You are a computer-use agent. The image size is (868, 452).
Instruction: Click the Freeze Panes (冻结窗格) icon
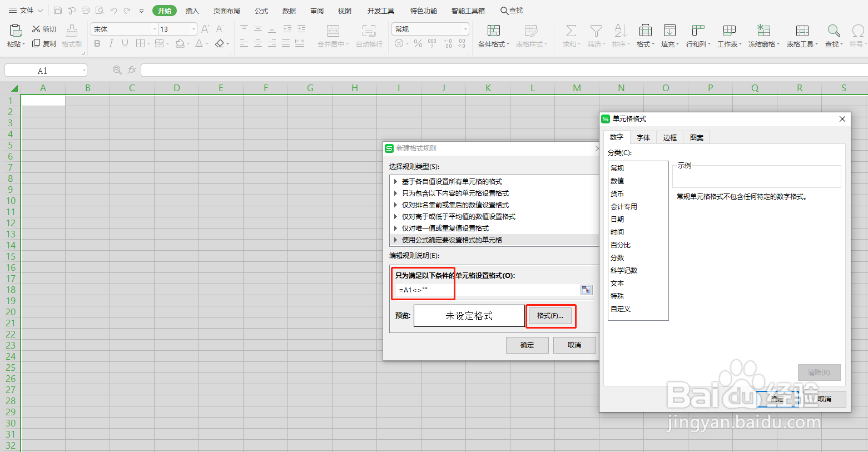coord(763,31)
